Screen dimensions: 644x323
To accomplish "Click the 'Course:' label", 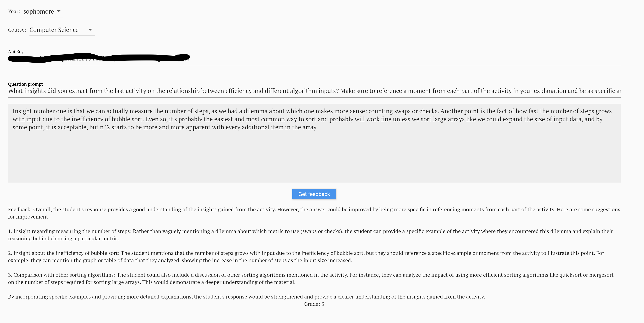I will pos(17,30).
